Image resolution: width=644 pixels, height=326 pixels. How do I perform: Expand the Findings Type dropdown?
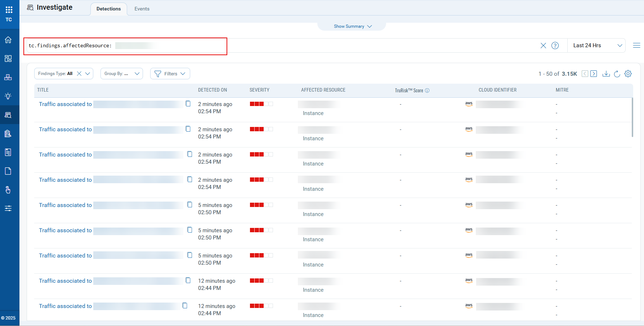click(88, 74)
